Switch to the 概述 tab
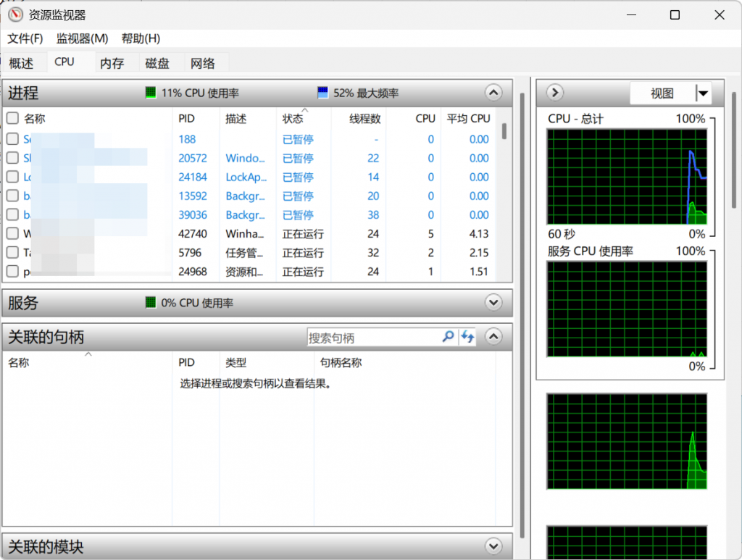 coord(21,63)
